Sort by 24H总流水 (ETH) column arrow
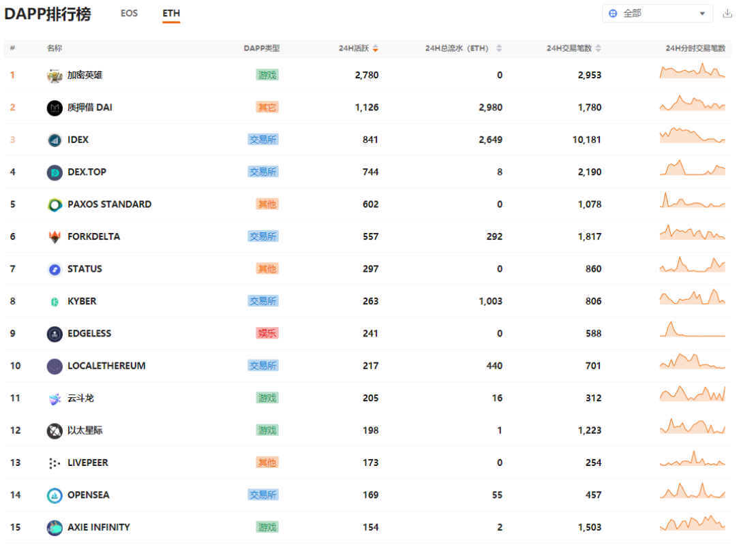Viewport: 756px width, 547px height. (499, 48)
